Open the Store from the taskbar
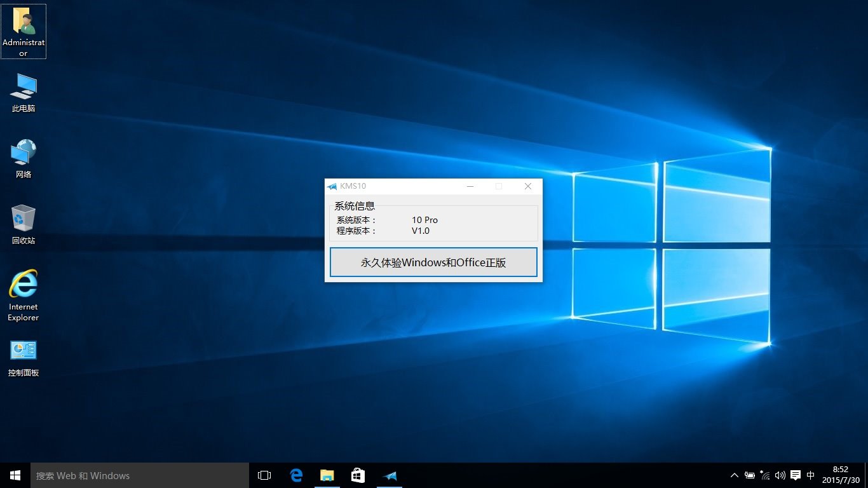Image resolution: width=868 pixels, height=488 pixels. tap(358, 475)
